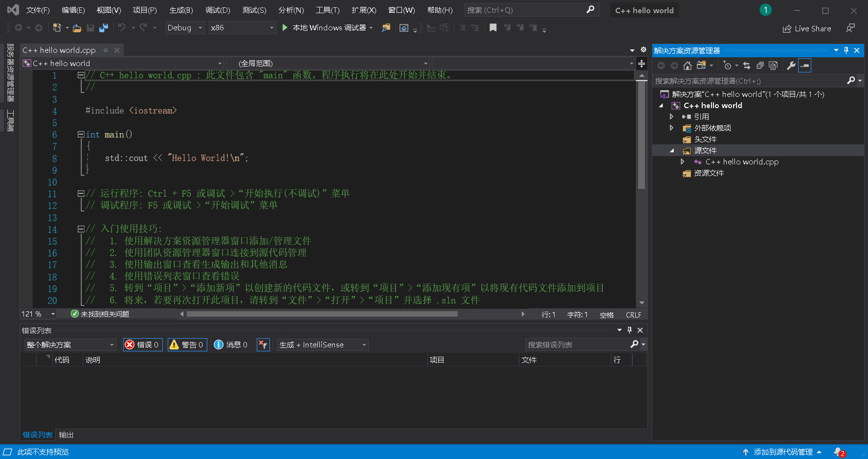The height and width of the screenshot is (459, 868).
Task: Open the 文件(F) menu
Action: [38, 10]
